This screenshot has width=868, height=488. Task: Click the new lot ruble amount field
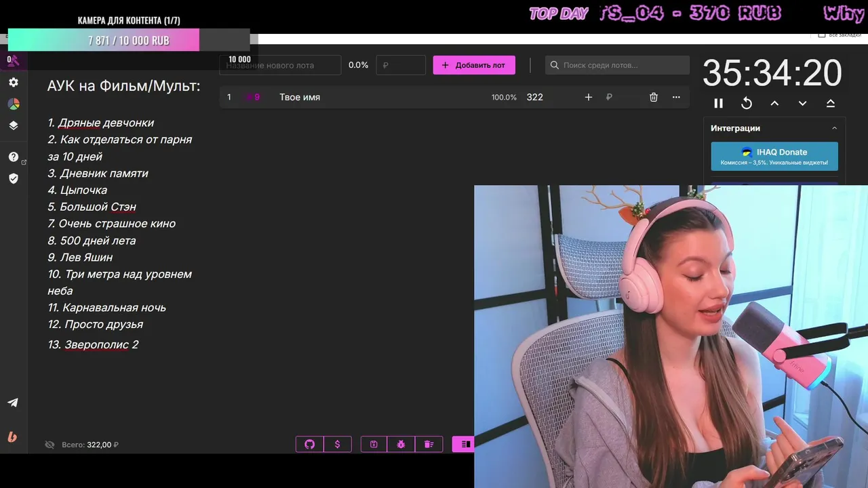coord(401,65)
